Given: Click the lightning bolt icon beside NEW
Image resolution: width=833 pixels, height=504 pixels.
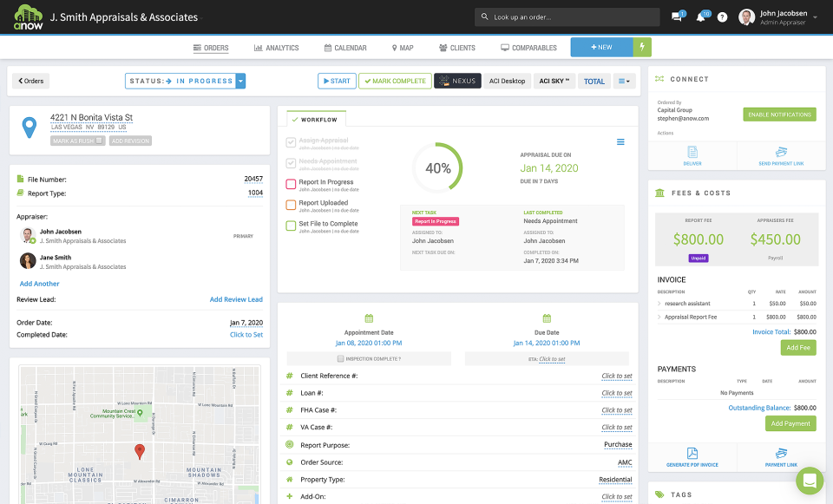Looking at the screenshot, I should click(643, 47).
